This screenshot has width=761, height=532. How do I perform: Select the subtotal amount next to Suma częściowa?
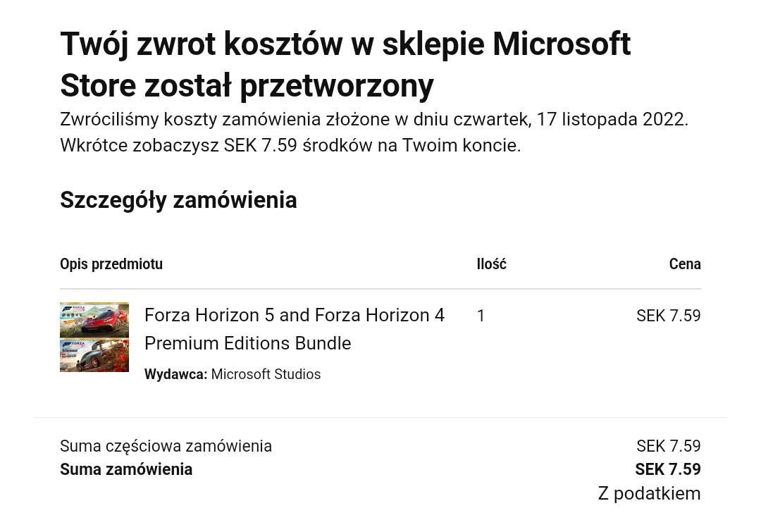coord(668,446)
